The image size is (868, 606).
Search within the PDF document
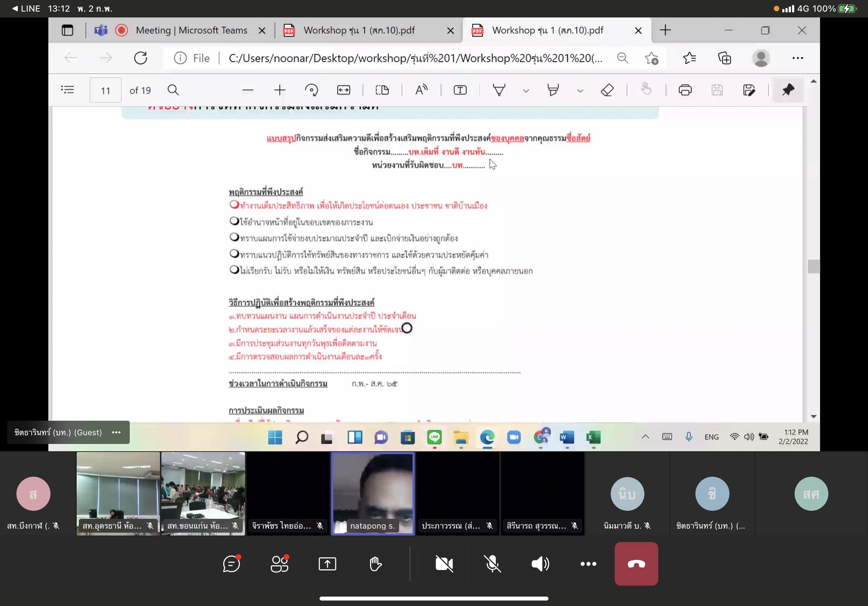[x=173, y=90]
